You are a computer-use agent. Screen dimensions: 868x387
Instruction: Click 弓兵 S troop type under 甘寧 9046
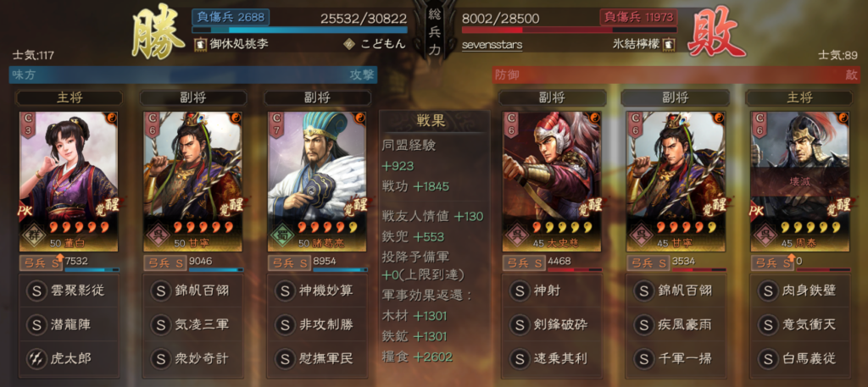[164, 263]
